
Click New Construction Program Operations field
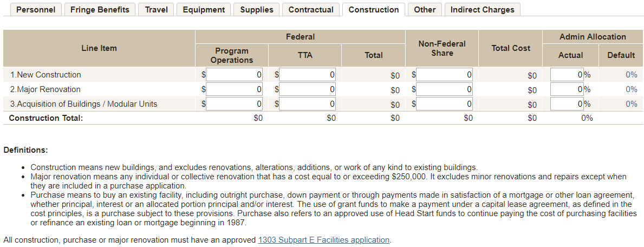(235, 75)
